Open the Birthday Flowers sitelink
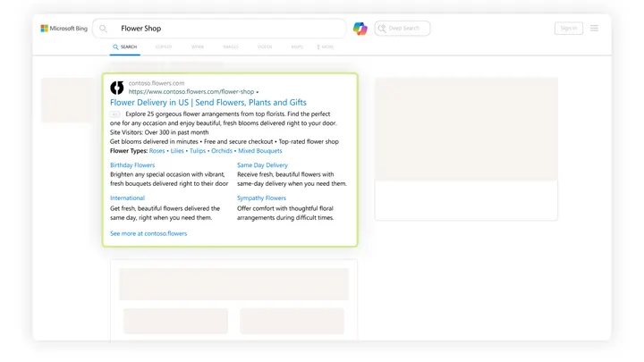Viewport: 644px width, 362px height. (132, 165)
